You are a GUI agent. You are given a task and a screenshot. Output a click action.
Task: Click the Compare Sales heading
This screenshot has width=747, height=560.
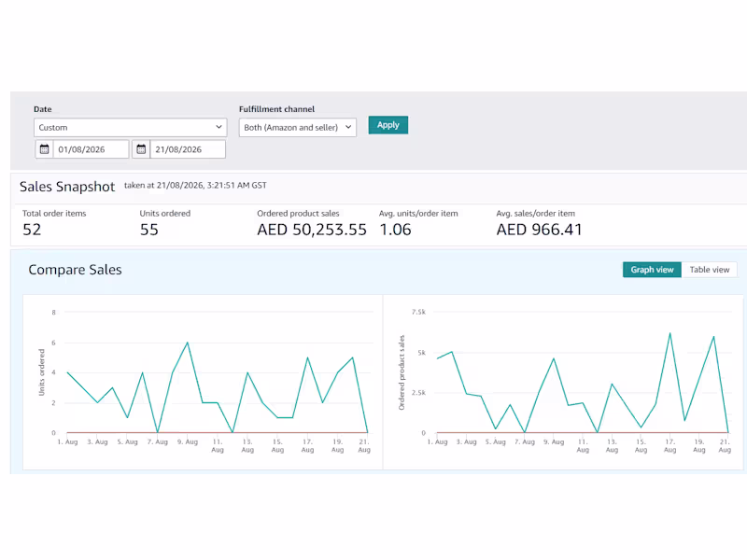click(76, 270)
